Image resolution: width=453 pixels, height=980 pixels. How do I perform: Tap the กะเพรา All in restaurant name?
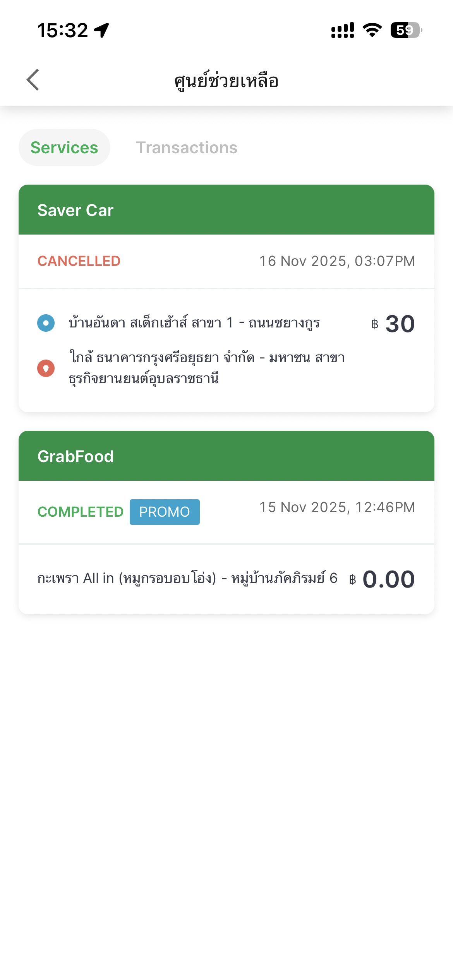coord(187,578)
